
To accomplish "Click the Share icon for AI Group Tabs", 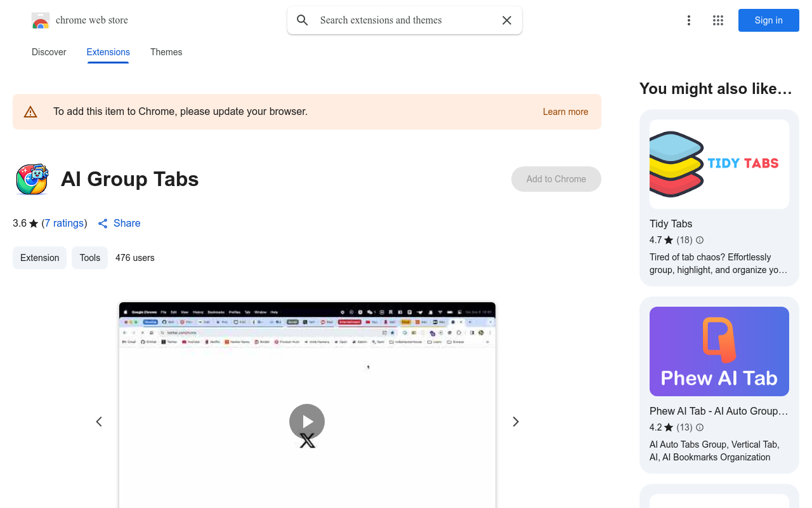I will coord(103,224).
